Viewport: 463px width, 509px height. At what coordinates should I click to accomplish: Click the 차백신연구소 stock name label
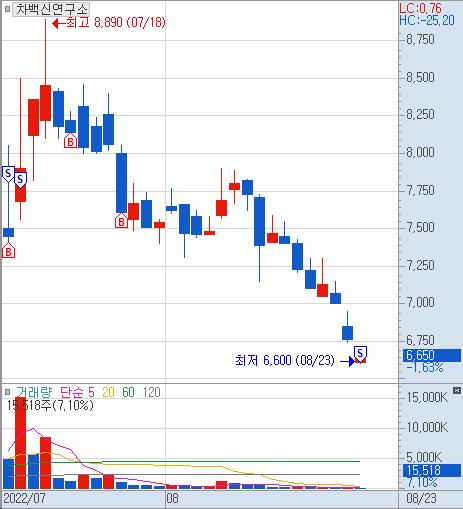pyautogui.click(x=51, y=9)
